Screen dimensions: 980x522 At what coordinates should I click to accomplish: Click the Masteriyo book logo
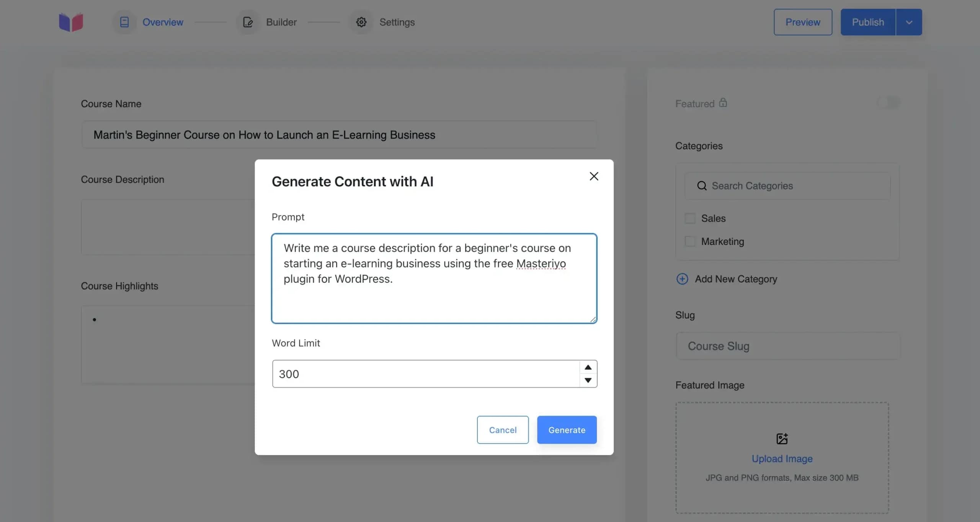tap(71, 22)
